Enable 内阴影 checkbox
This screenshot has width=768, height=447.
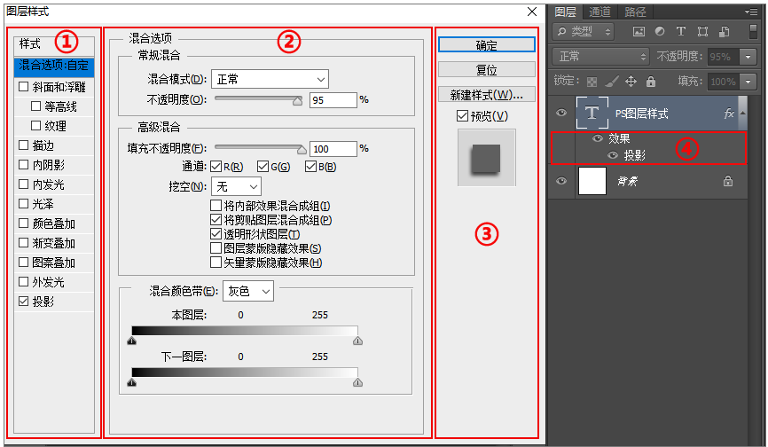(24, 165)
